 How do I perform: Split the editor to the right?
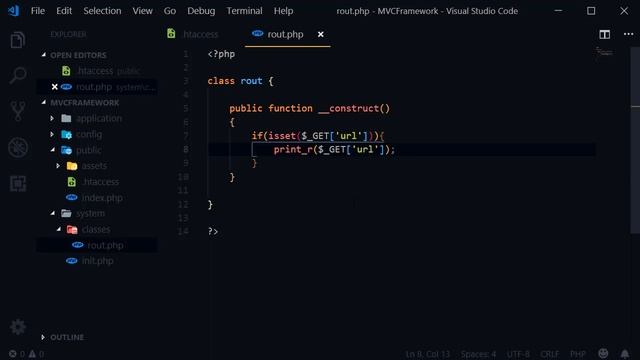604,34
